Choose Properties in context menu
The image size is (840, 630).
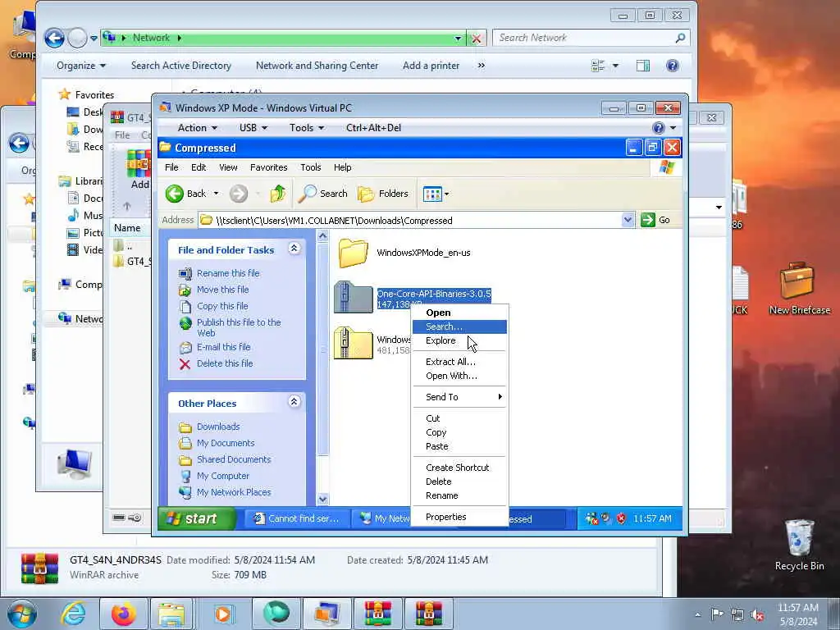coord(459,517)
